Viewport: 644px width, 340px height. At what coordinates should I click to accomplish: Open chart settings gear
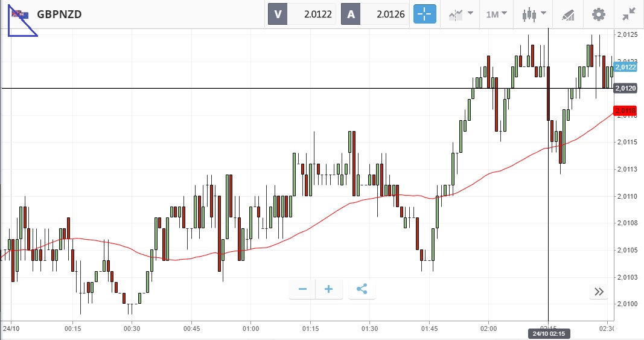tap(598, 14)
